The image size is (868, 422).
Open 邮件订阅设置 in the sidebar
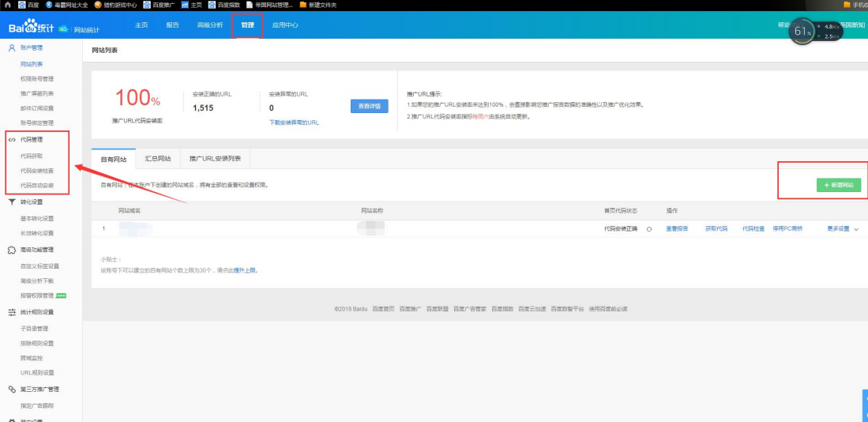pyautogui.click(x=37, y=108)
